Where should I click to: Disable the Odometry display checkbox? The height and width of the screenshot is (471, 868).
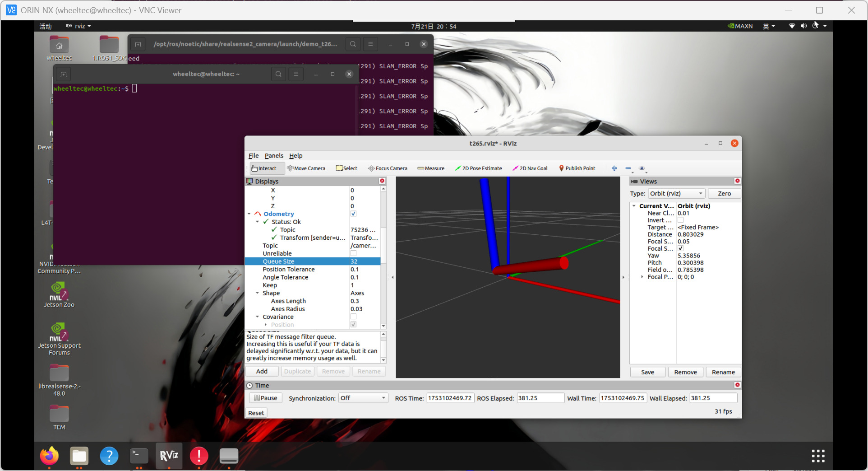[x=353, y=214]
